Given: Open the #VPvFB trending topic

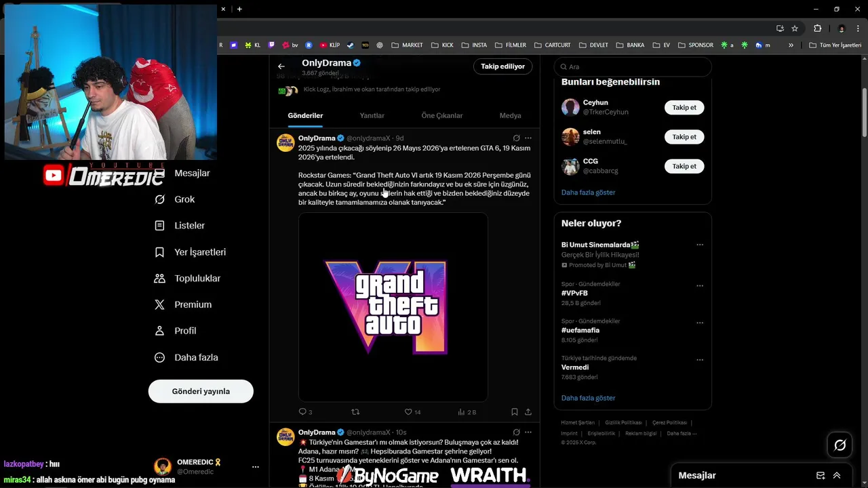Looking at the screenshot, I should coord(574,293).
